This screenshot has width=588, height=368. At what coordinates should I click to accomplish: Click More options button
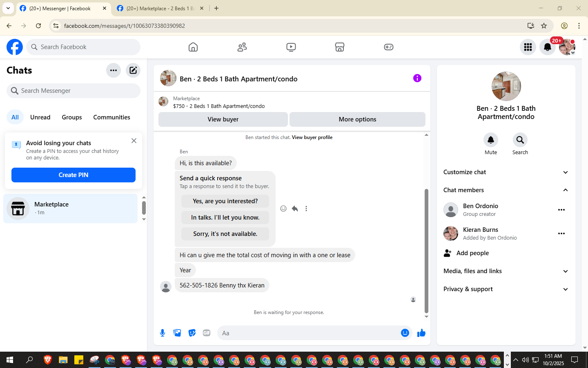[357, 119]
